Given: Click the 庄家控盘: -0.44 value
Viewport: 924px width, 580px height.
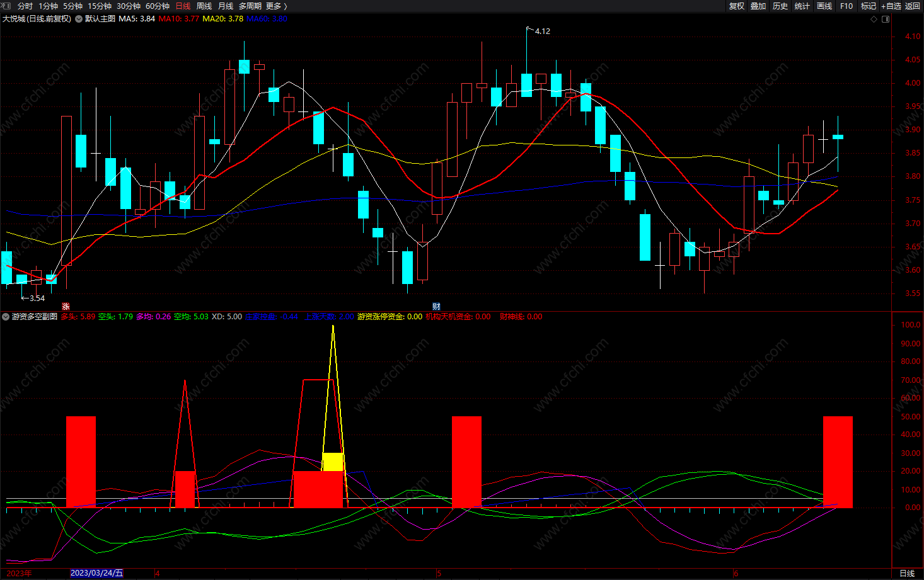Looking at the screenshot, I should coord(272,317).
